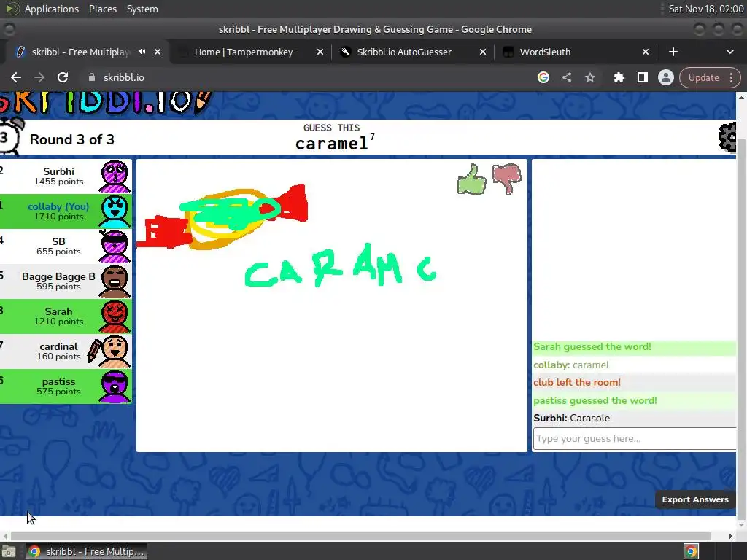747x560 pixels.
Task: Open skribbl settings gear icon
Action: (x=727, y=137)
